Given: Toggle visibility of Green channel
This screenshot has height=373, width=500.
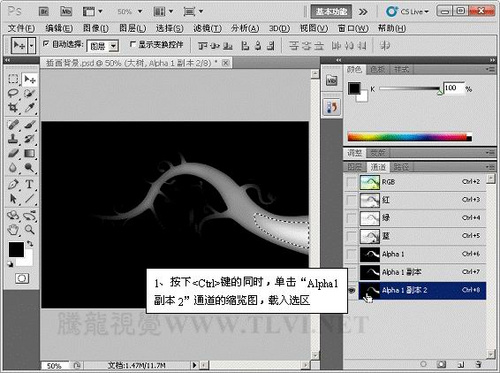Looking at the screenshot, I should click(x=352, y=218).
